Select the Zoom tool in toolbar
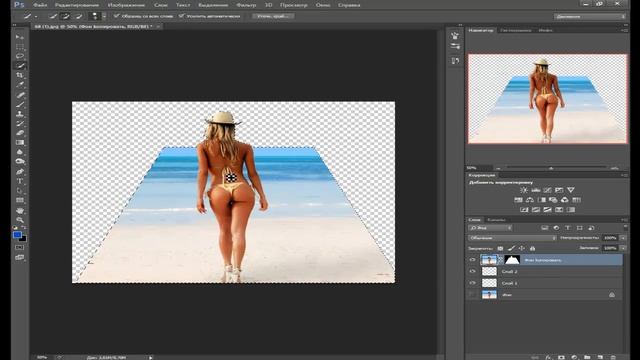The width and height of the screenshot is (640, 360). pyautogui.click(x=20, y=220)
